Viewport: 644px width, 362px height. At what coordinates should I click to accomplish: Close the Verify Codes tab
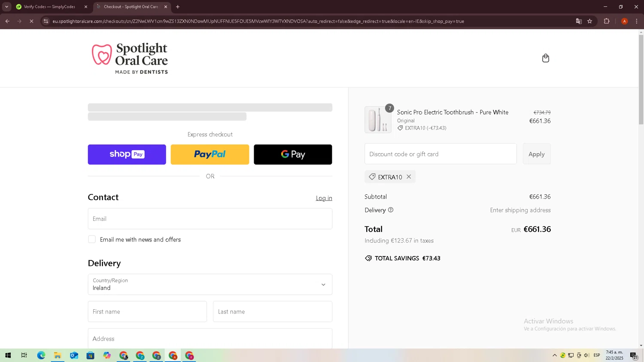(86, 7)
